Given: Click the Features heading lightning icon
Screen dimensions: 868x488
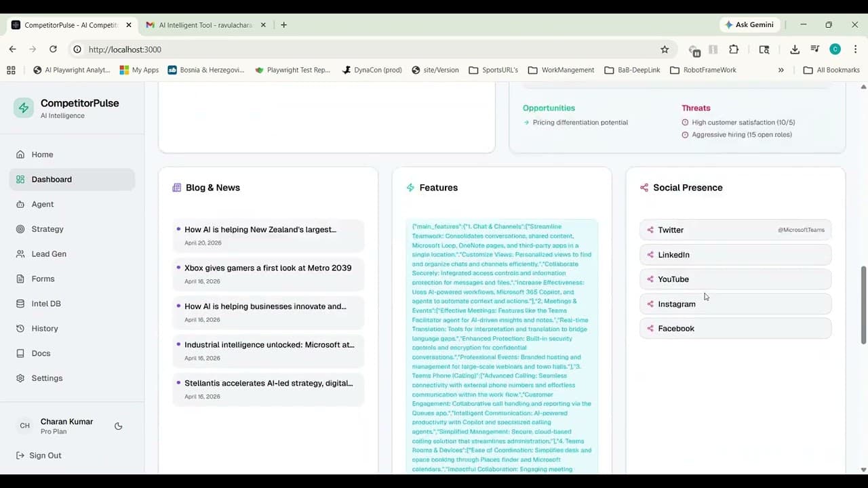Looking at the screenshot, I should [410, 188].
